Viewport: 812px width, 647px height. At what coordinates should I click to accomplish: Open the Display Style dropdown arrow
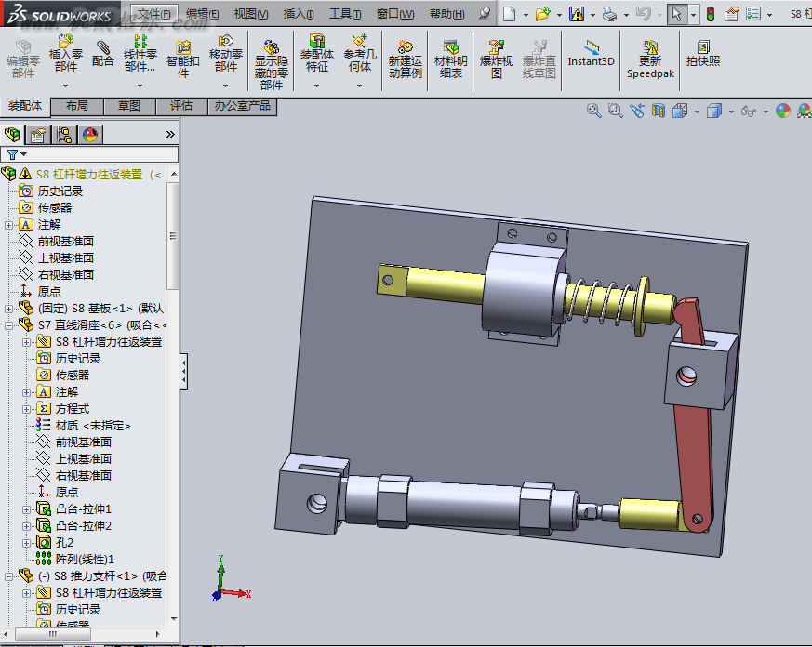(731, 112)
